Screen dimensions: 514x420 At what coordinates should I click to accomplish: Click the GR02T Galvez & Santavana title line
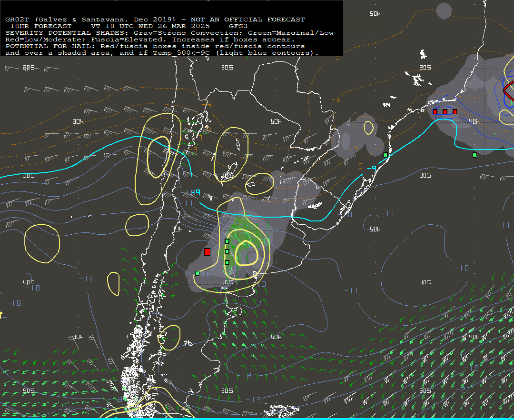pyautogui.click(x=155, y=20)
